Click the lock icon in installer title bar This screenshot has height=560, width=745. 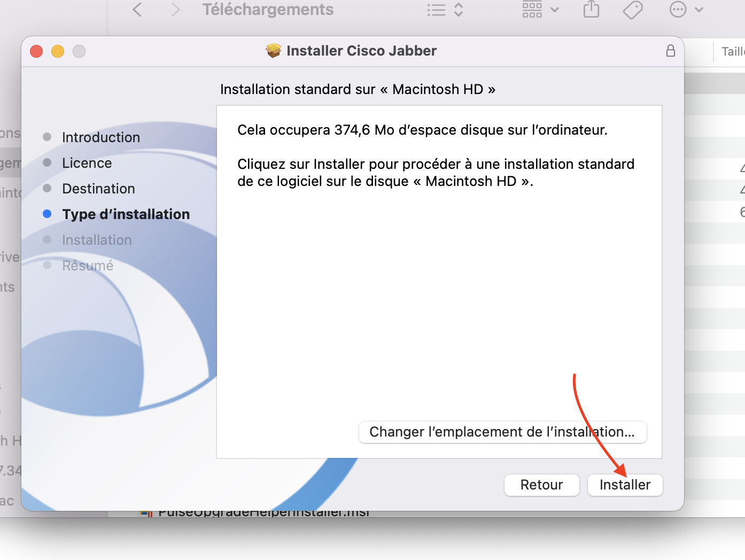[670, 51]
